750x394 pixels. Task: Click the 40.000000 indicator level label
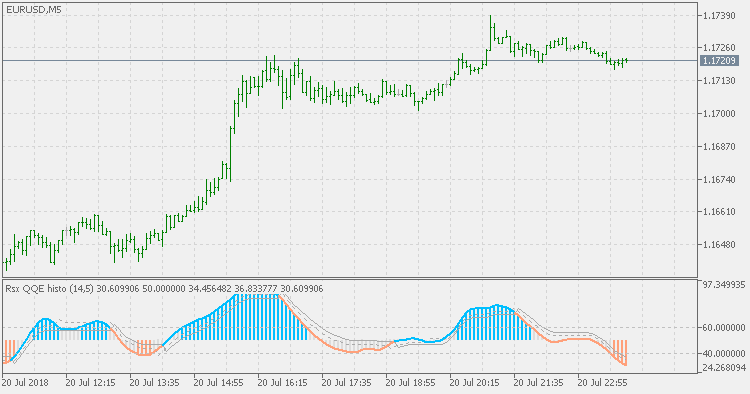724,354
